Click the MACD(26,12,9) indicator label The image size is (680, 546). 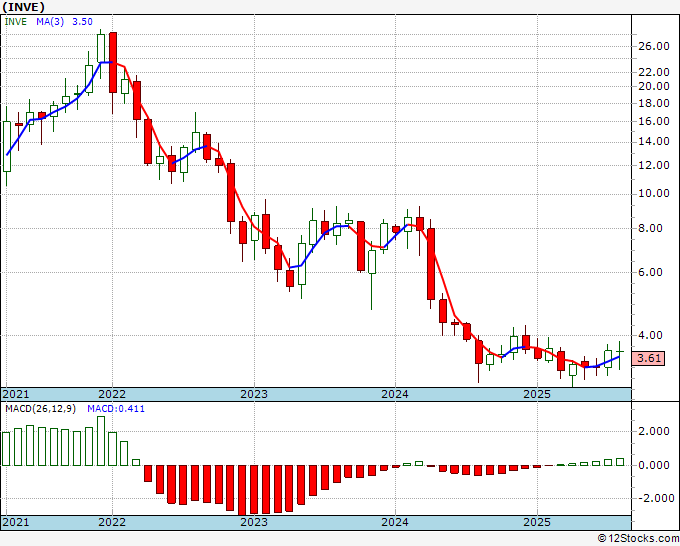coord(40,409)
